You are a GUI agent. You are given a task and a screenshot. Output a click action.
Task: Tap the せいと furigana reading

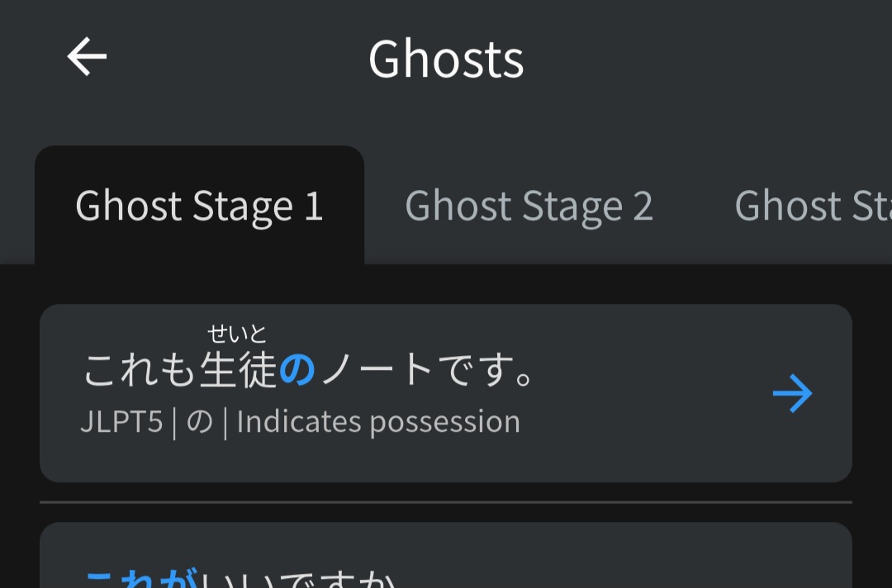click(x=237, y=334)
